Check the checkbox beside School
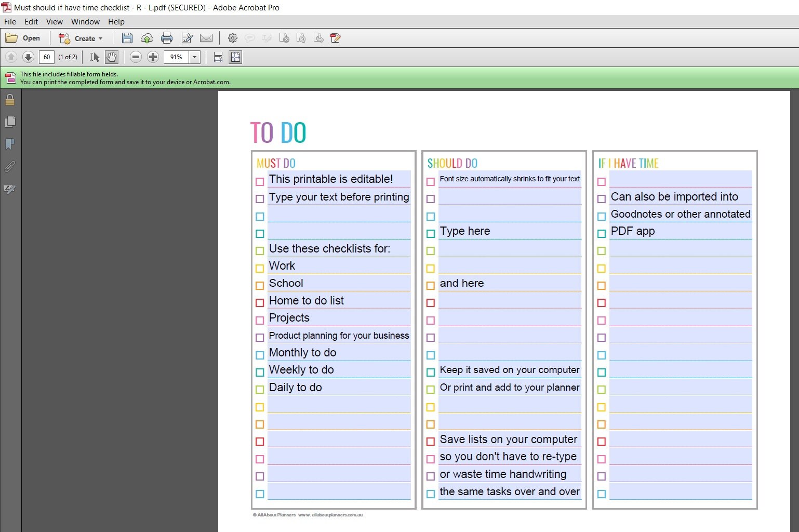 [260, 285]
